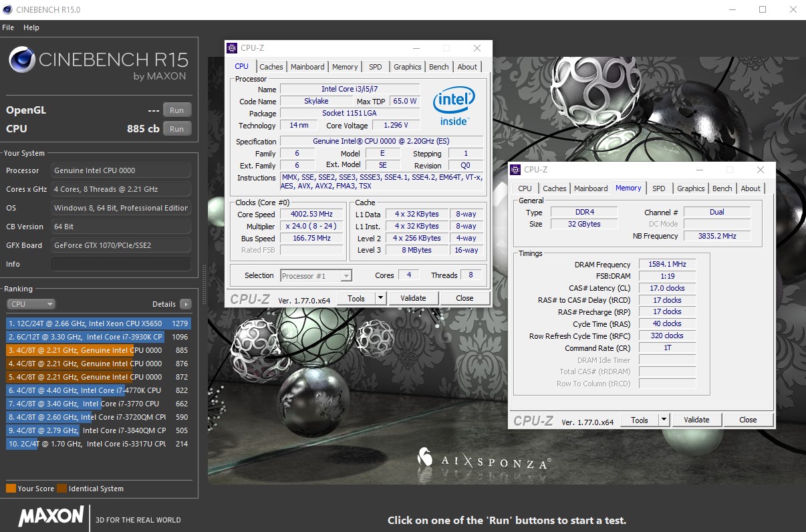
Task: Click the CPU-Z icon in front window title bar
Action: [x=232, y=48]
